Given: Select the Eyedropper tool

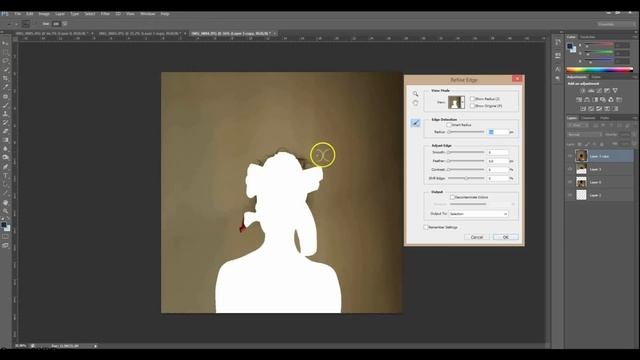Looking at the screenshot, I should pyautogui.click(x=5, y=87).
